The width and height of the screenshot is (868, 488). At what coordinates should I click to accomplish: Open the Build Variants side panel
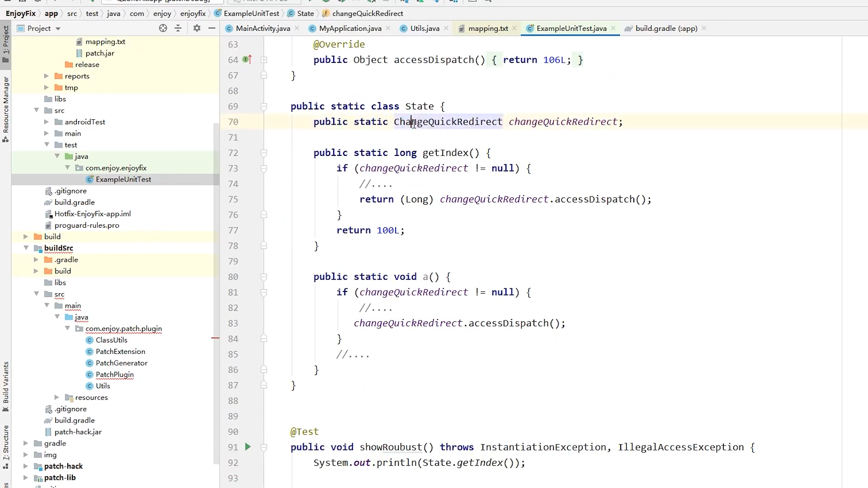point(6,384)
